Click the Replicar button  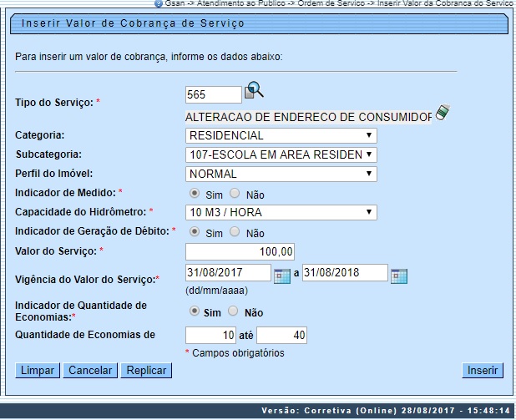(146, 370)
